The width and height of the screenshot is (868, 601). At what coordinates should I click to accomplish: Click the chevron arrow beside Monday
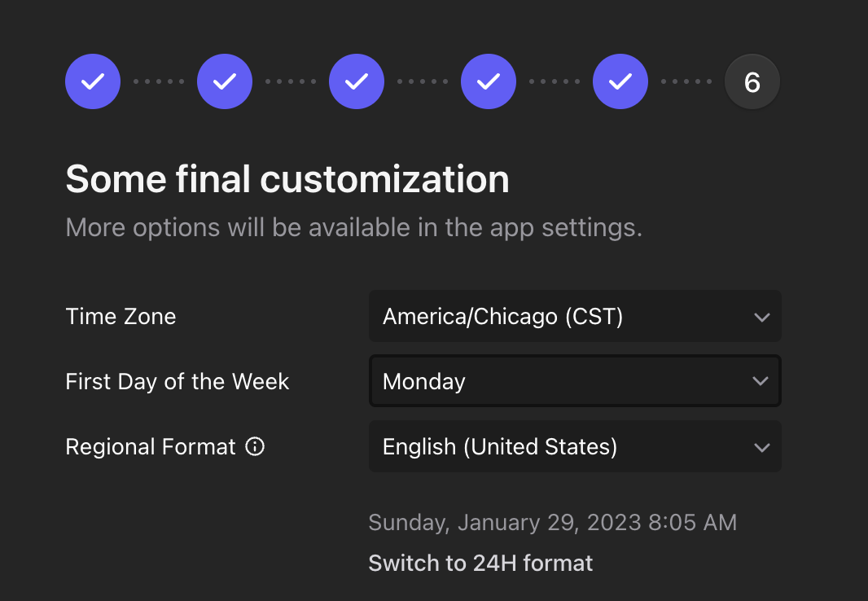point(761,381)
